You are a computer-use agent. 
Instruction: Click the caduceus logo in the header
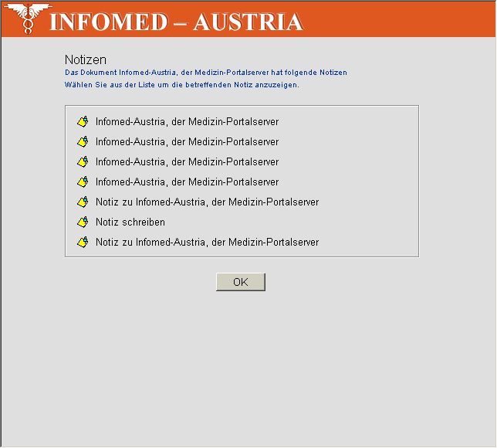click(29, 19)
